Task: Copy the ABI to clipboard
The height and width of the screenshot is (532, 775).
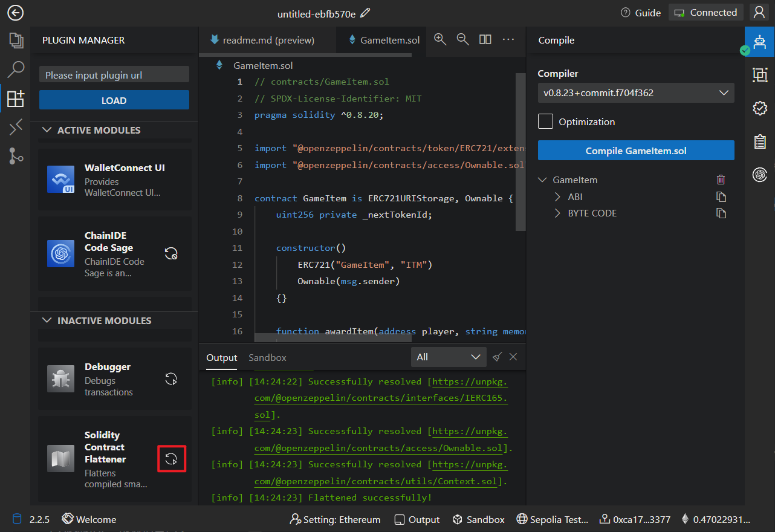Action: tap(721, 196)
